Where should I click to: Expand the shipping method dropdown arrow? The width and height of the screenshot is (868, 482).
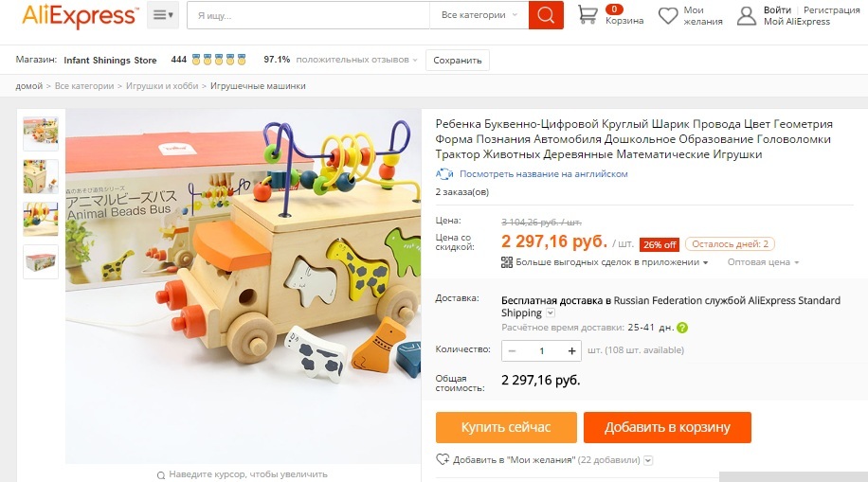pyautogui.click(x=551, y=312)
